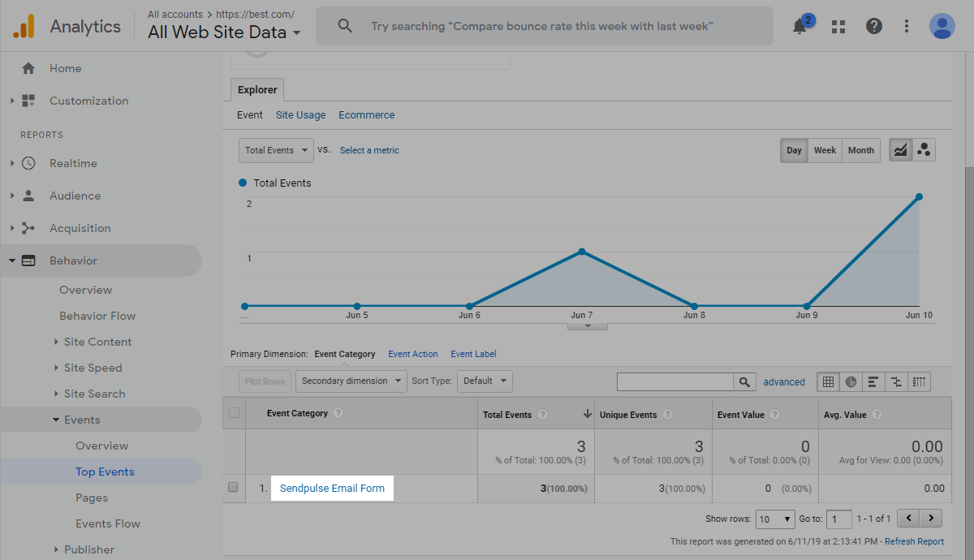Image resolution: width=974 pixels, height=560 pixels.
Task: Click the table search magnifier button
Action: [x=744, y=381]
